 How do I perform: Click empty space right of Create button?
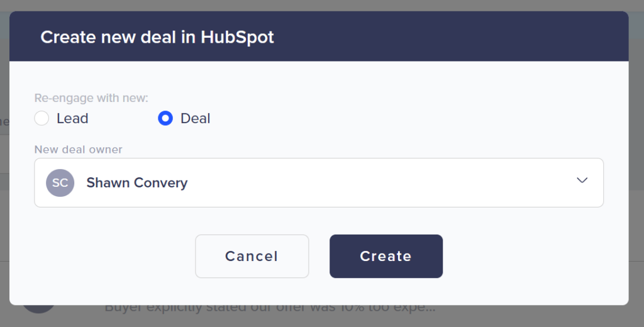click(x=535, y=256)
